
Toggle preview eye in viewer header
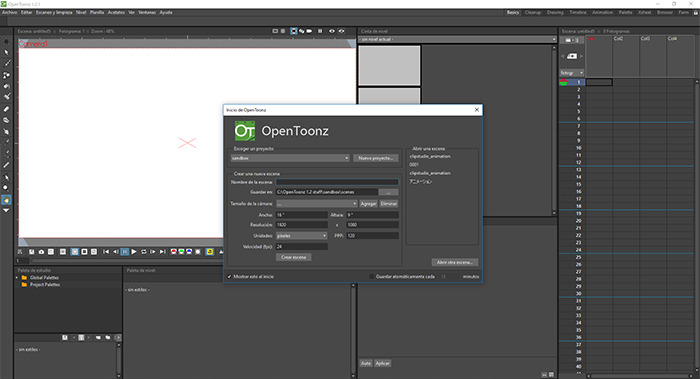pos(332,31)
